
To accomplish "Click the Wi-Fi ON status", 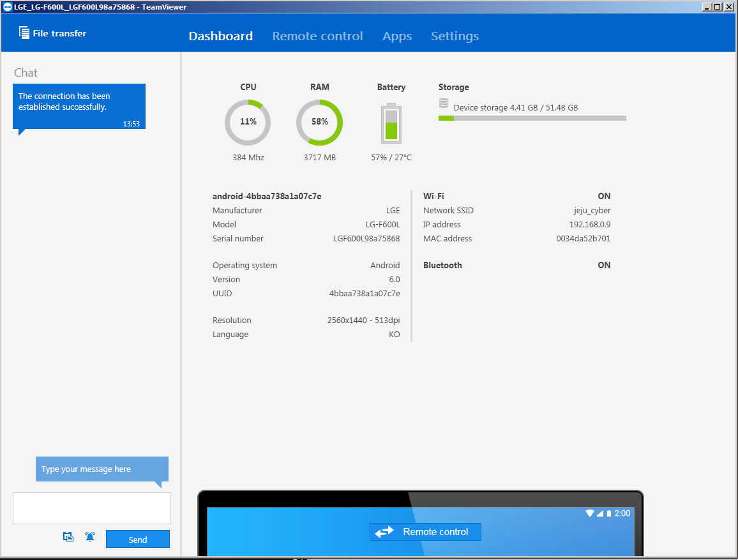I will pos(604,196).
